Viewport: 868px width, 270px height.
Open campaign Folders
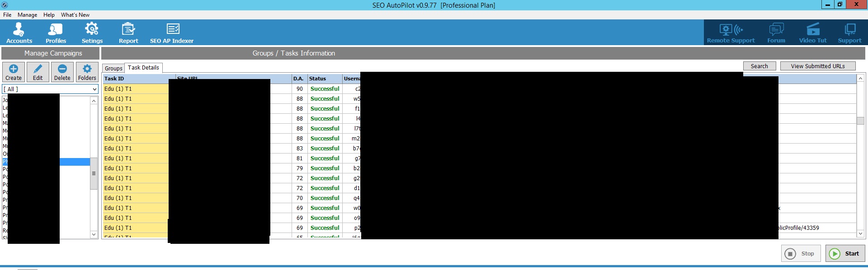(87, 72)
